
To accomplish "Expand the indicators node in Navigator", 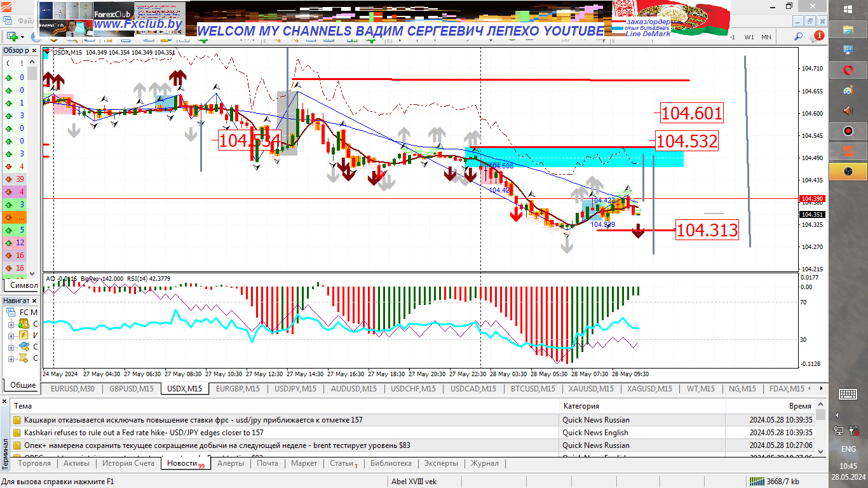I will coord(11,335).
